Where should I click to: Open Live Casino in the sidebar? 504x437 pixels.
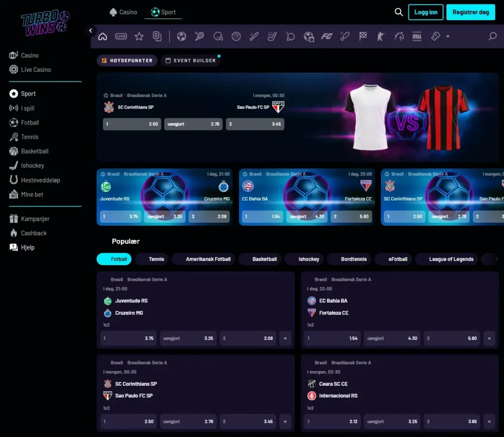tap(30, 69)
